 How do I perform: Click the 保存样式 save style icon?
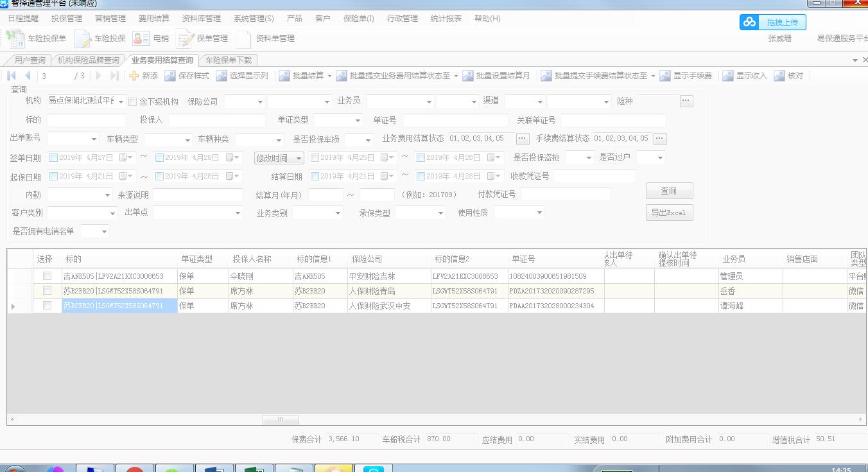pos(170,76)
